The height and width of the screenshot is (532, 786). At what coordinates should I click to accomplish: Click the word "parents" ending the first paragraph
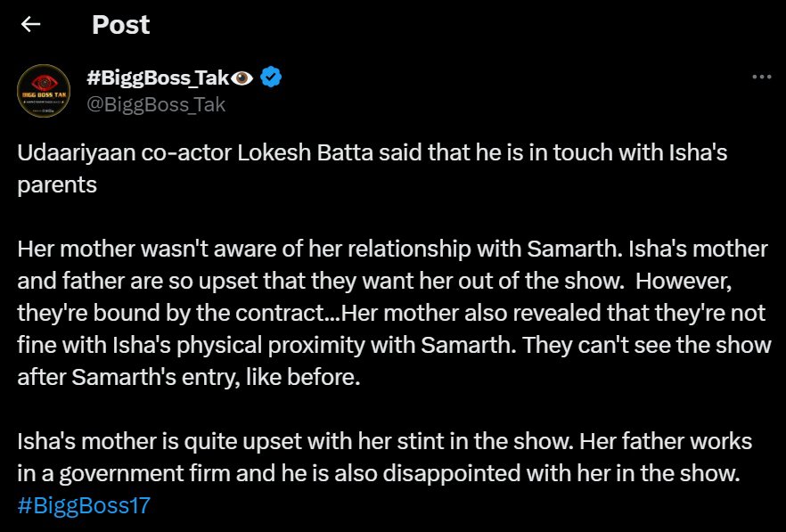click(x=57, y=185)
